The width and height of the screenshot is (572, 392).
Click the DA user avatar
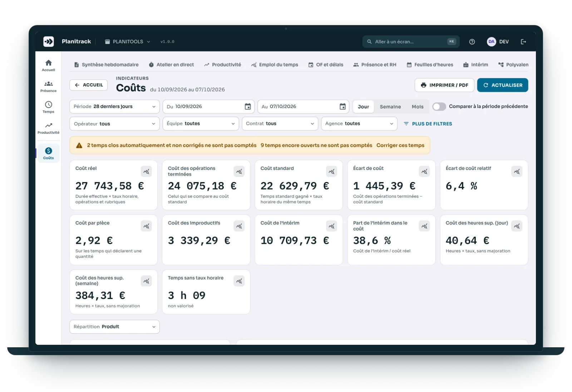click(492, 41)
